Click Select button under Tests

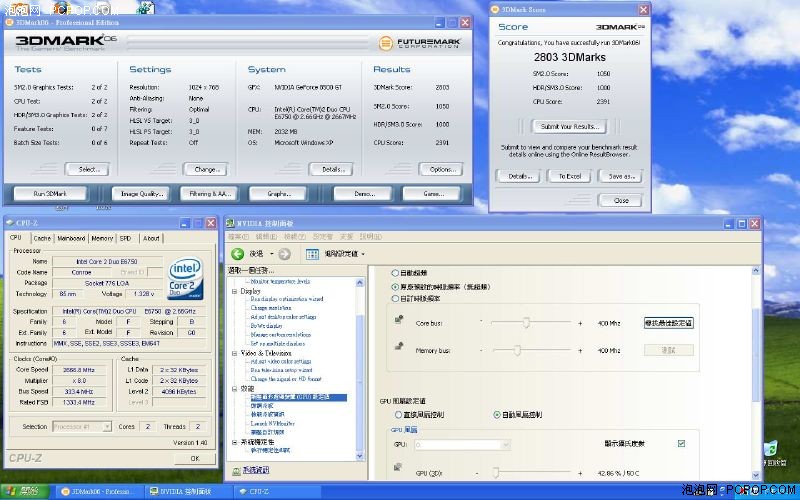(87, 169)
